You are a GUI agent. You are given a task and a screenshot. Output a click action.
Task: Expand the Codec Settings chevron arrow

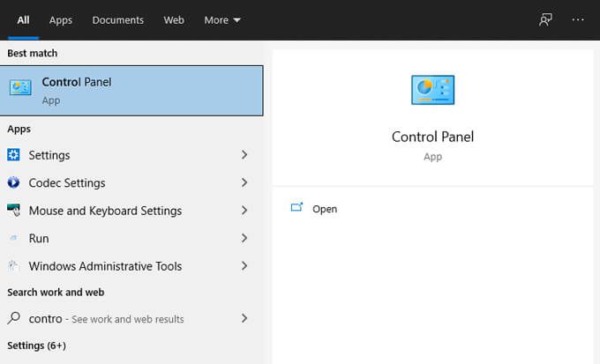click(x=244, y=182)
